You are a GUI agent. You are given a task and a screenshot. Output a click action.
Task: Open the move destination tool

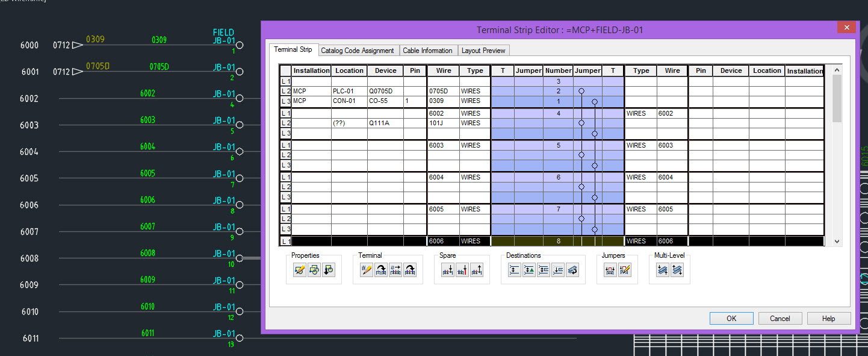click(557, 270)
